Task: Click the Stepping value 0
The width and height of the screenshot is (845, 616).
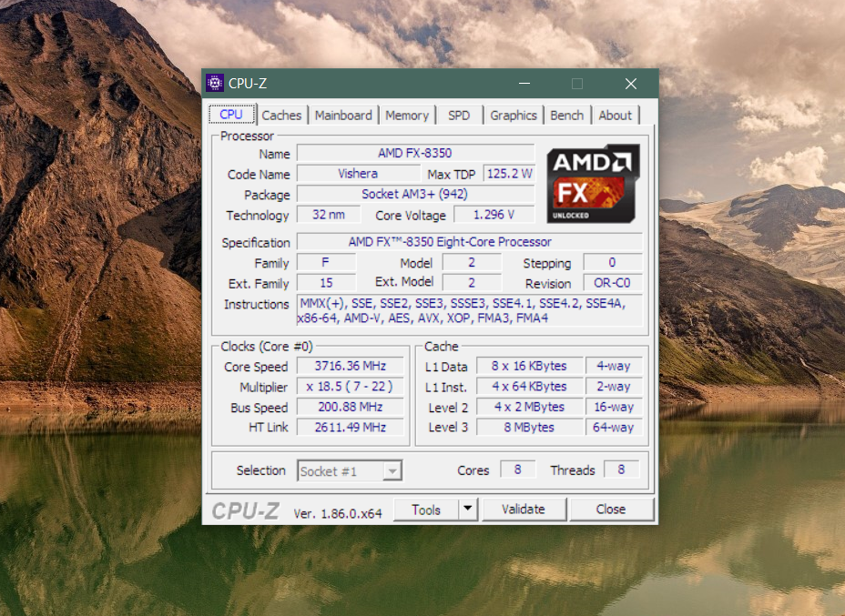Action: [613, 262]
